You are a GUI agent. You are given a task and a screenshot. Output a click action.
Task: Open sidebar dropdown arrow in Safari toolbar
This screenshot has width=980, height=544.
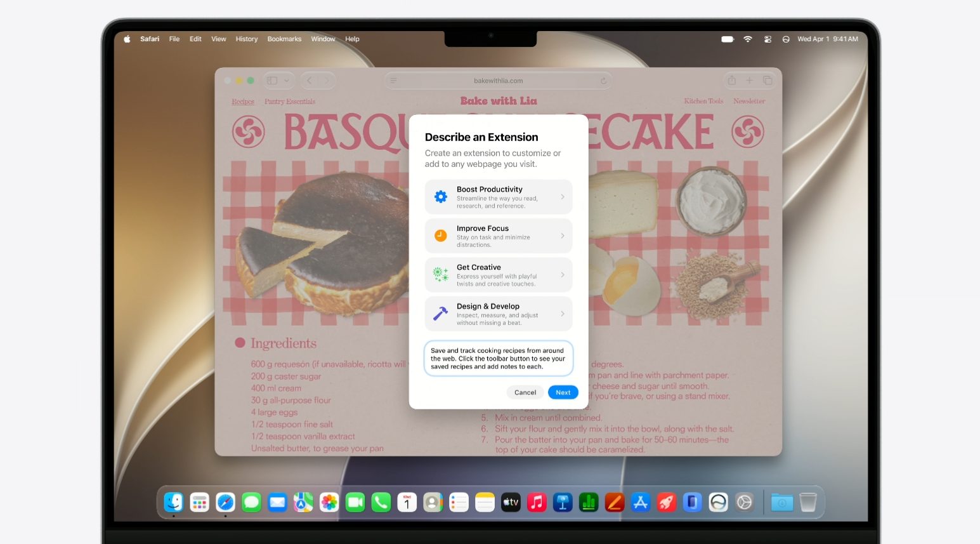click(x=287, y=81)
